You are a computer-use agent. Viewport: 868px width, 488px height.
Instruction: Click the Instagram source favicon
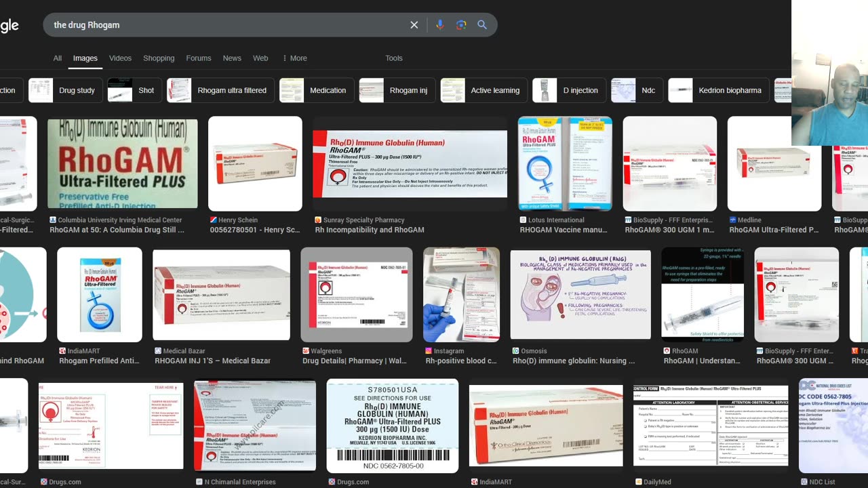click(429, 351)
